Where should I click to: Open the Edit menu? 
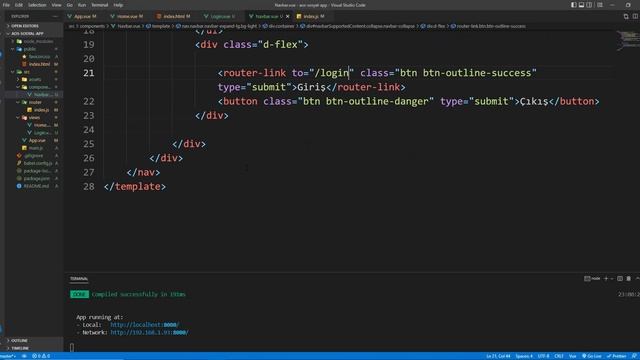(19, 5)
